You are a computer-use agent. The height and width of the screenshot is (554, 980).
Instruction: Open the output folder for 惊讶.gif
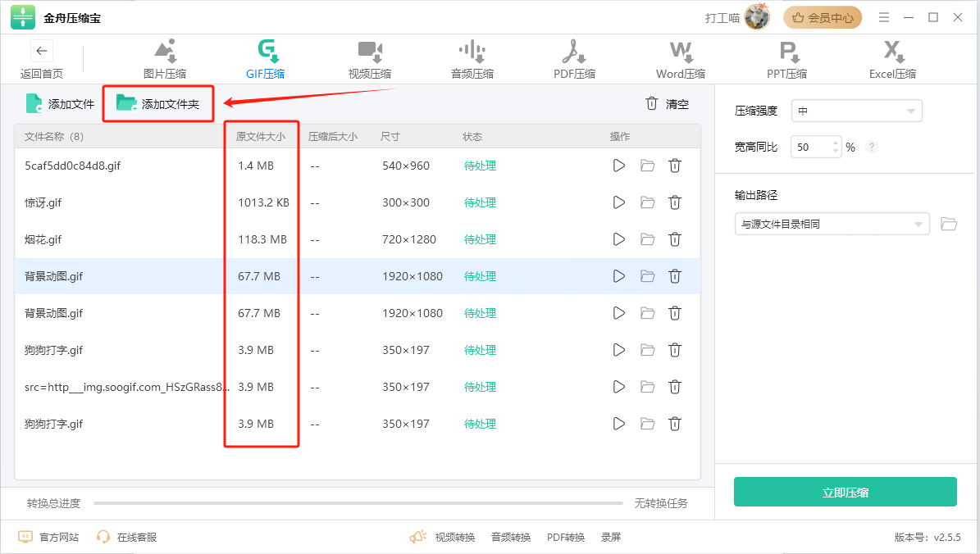click(x=647, y=202)
